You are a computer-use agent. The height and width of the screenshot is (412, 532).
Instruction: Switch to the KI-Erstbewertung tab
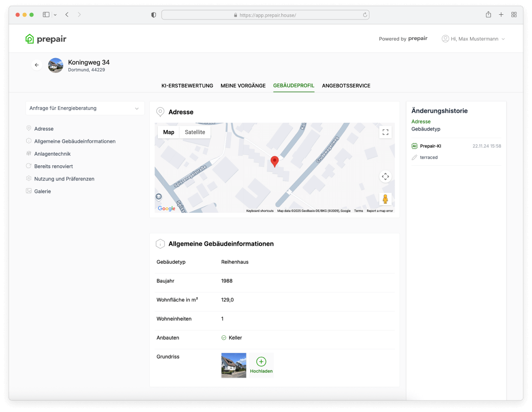click(187, 86)
